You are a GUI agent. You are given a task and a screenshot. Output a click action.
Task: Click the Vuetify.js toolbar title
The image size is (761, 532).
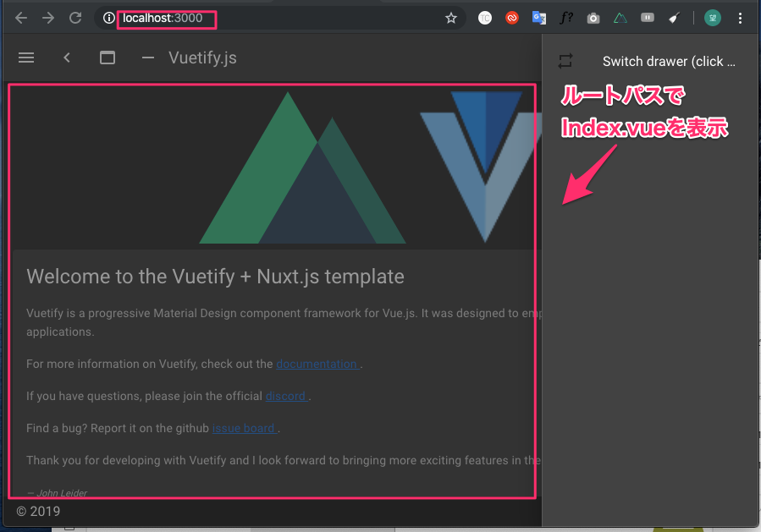click(202, 58)
